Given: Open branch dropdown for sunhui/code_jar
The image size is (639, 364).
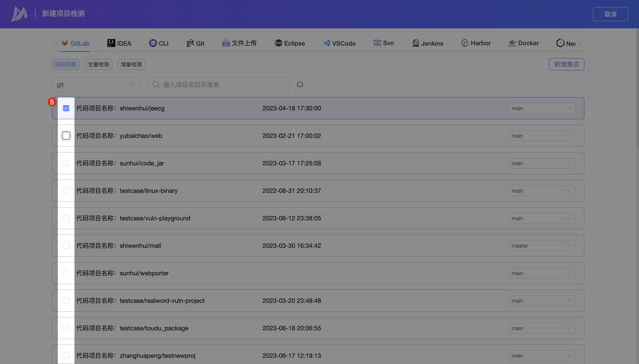Looking at the screenshot, I should point(541,163).
